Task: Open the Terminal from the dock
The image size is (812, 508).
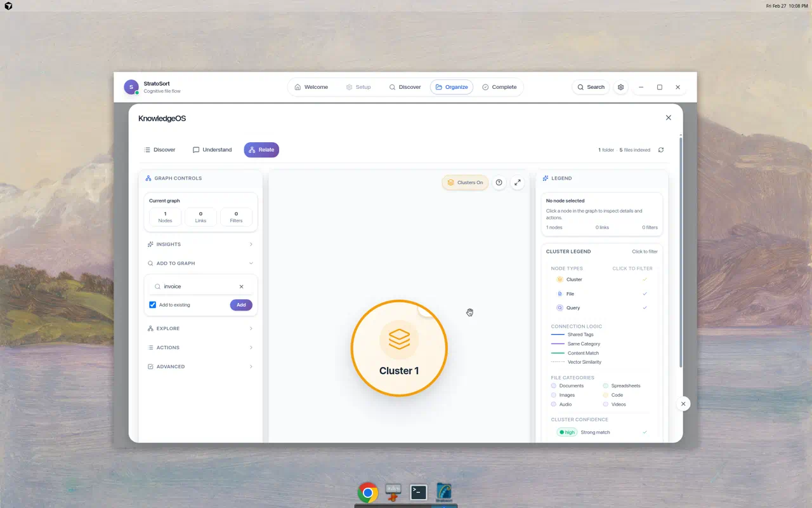Action: 419,492
